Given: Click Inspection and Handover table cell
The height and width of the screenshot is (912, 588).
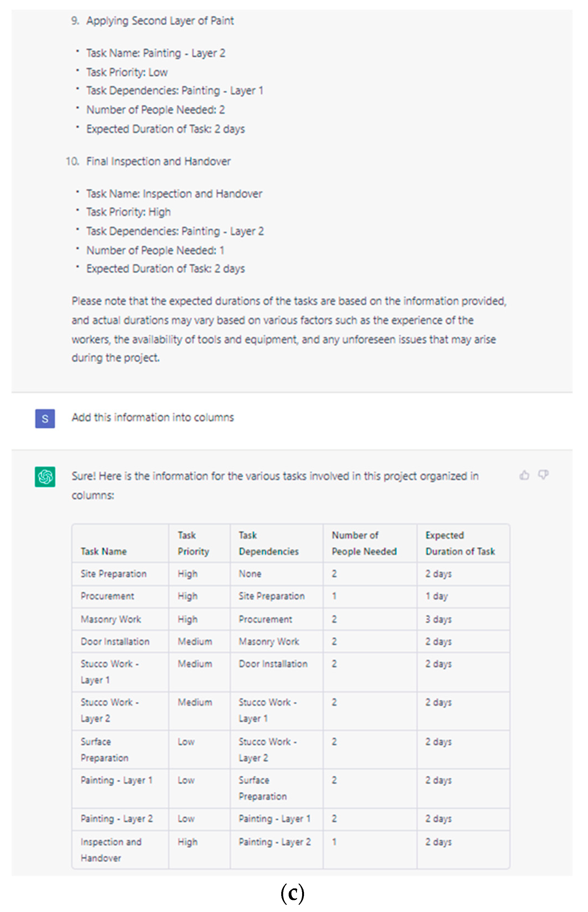Looking at the screenshot, I should pos(111,849).
